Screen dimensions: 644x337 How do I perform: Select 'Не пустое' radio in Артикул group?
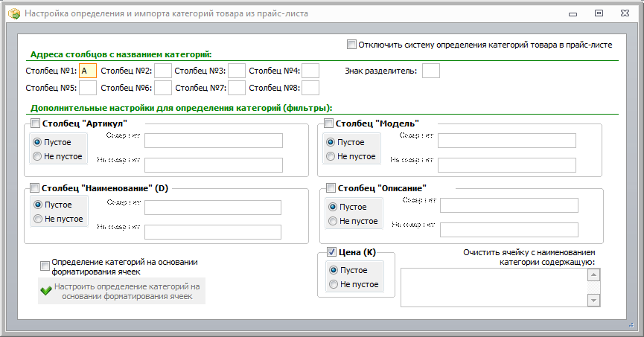click(x=37, y=156)
